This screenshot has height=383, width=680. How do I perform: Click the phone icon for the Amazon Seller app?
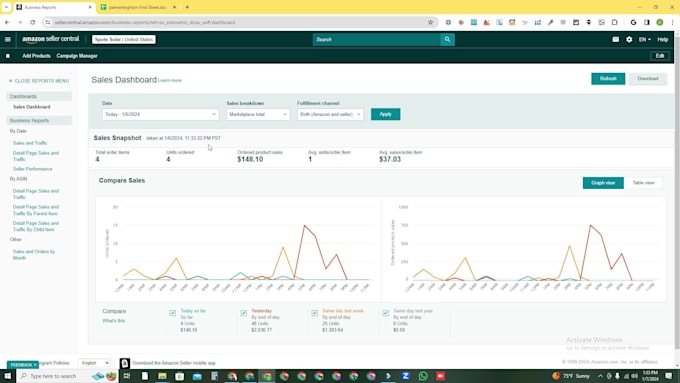pos(124,363)
